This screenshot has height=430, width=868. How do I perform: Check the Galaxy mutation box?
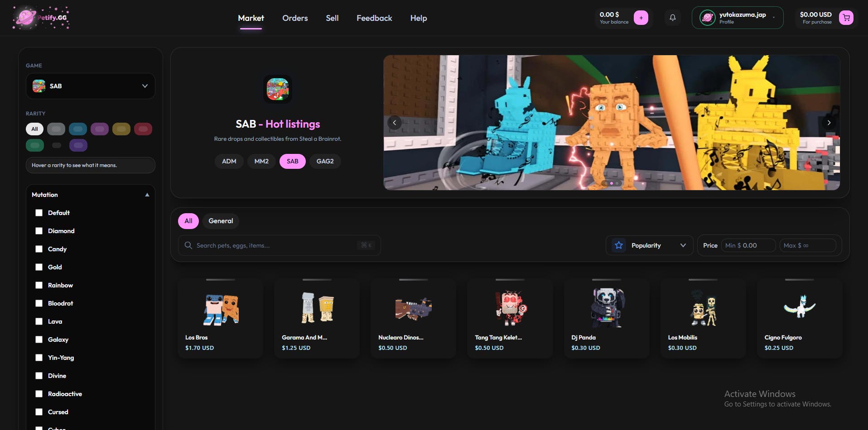(x=39, y=339)
